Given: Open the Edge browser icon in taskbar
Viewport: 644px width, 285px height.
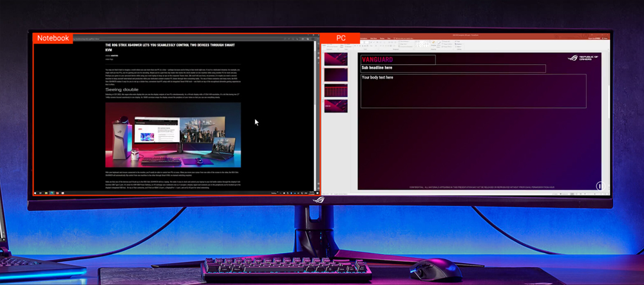Looking at the screenshot, I should (53, 193).
